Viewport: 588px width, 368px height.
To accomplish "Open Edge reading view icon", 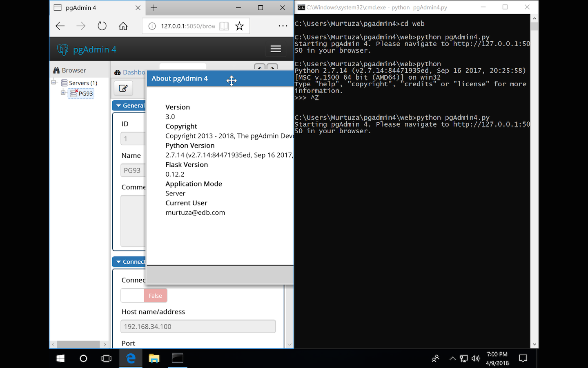I will point(224,26).
